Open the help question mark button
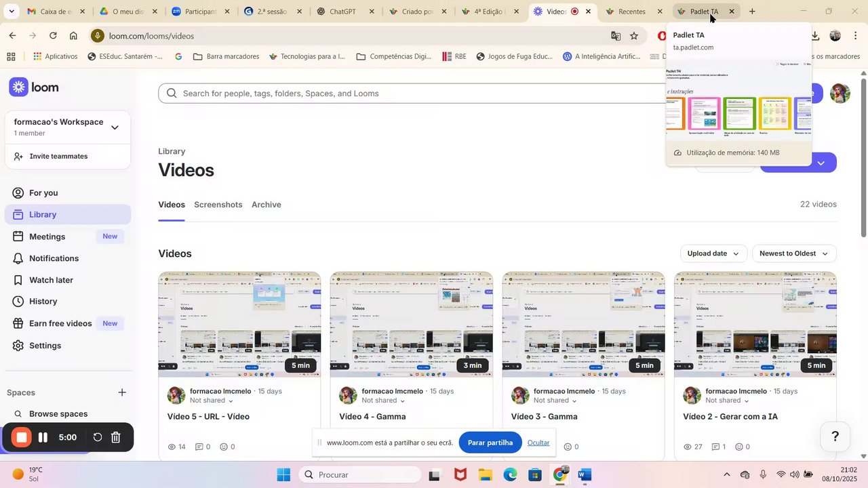 (x=835, y=436)
